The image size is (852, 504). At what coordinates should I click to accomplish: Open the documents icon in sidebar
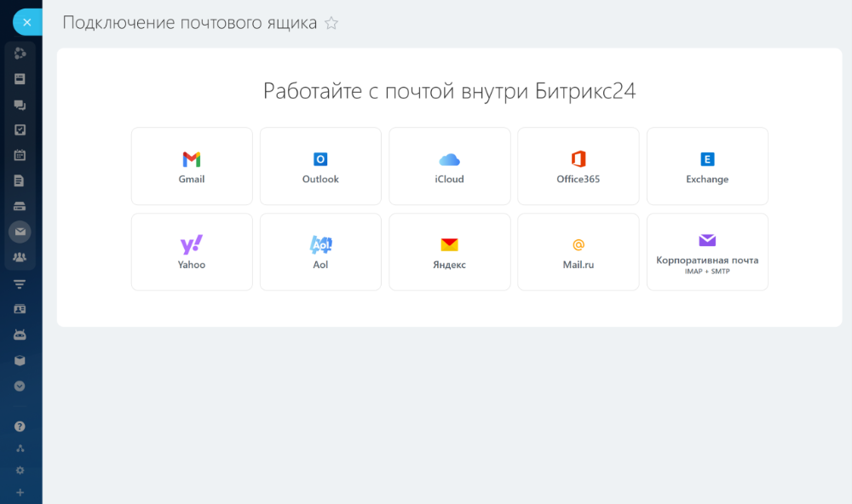pyautogui.click(x=19, y=180)
